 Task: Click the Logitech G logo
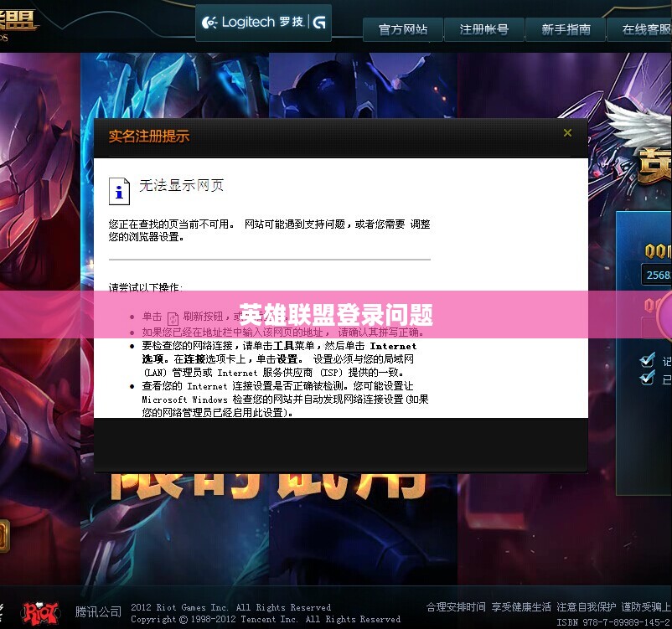pyautogui.click(x=319, y=22)
